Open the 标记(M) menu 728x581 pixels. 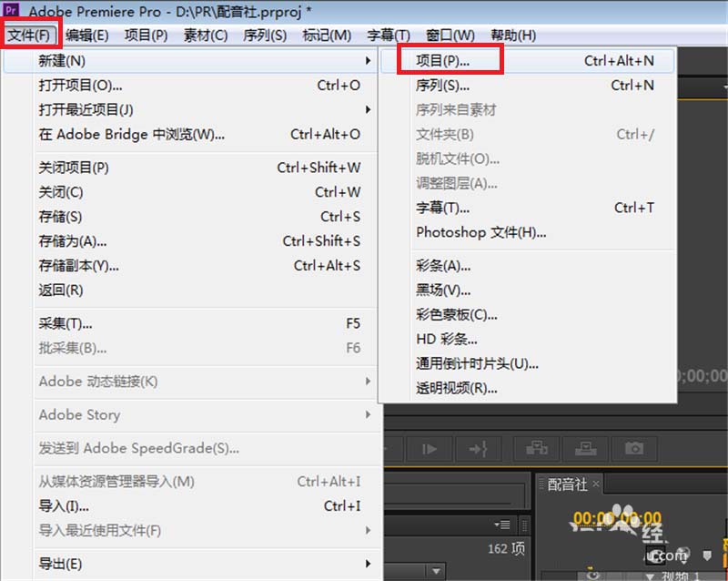coord(327,36)
